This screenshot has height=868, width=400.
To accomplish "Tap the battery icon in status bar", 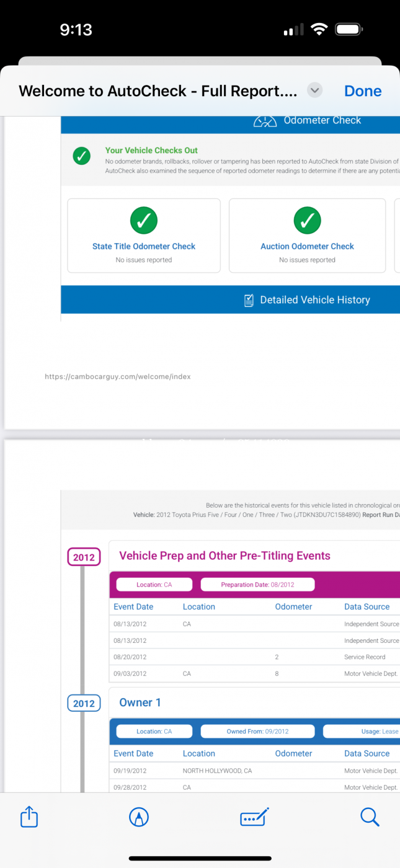I will point(349,29).
